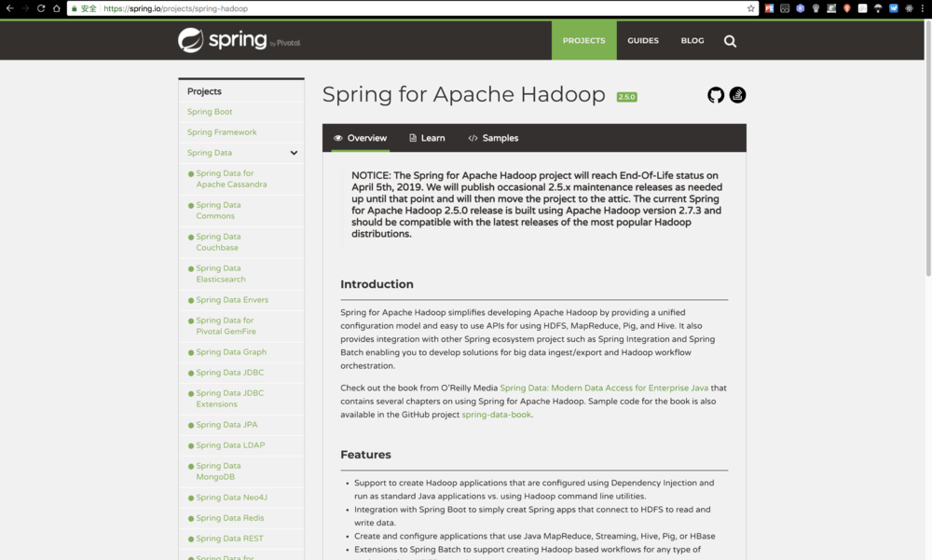Open Spring Data MongoDB link
This screenshot has height=560, width=932.
pyautogui.click(x=218, y=471)
